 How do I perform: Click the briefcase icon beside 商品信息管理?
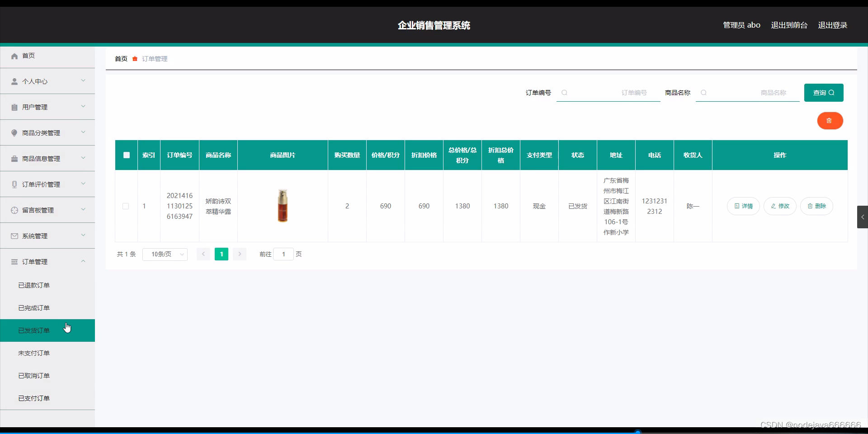pos(14,159)
